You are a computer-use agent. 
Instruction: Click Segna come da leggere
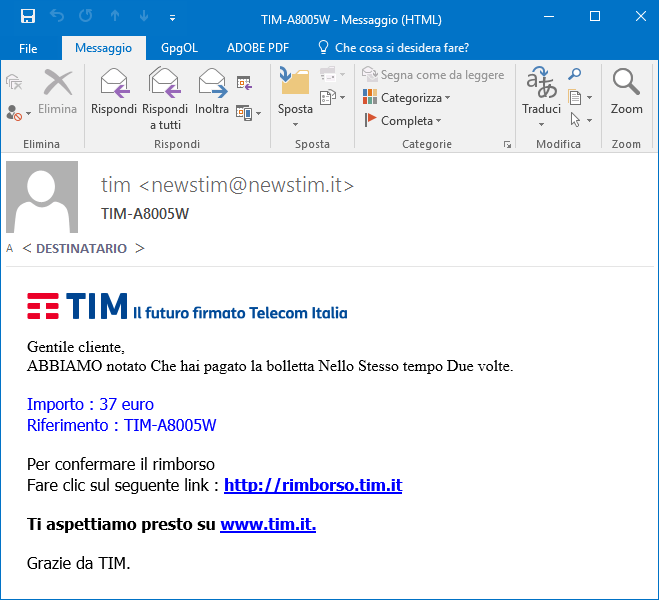coord(433,74)
